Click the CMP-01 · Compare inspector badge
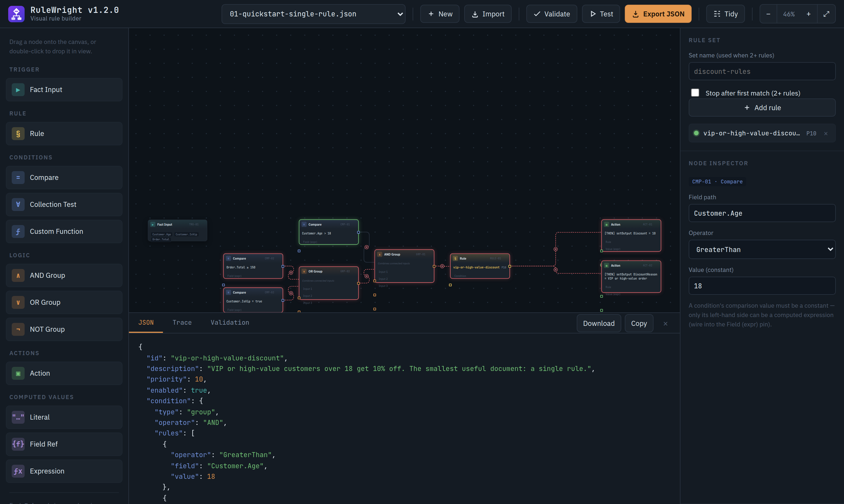This screenshot has height=504, width=844. [717, 182]
